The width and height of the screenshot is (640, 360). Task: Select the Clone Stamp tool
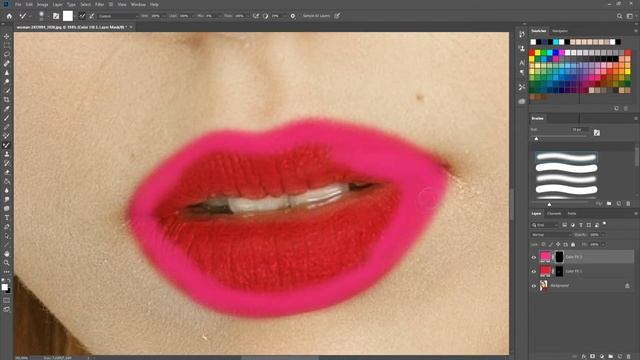(x=7, y=154)
